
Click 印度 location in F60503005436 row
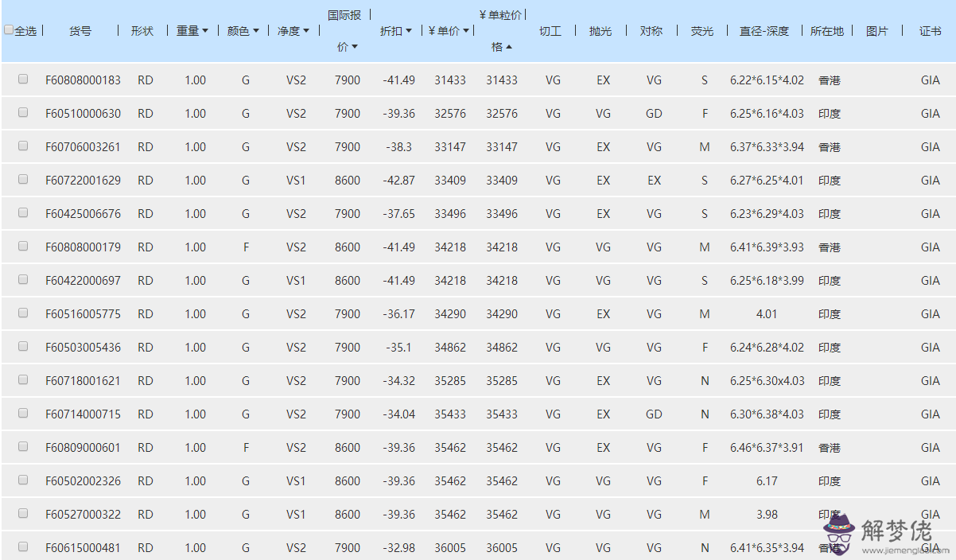pos(830,348)
